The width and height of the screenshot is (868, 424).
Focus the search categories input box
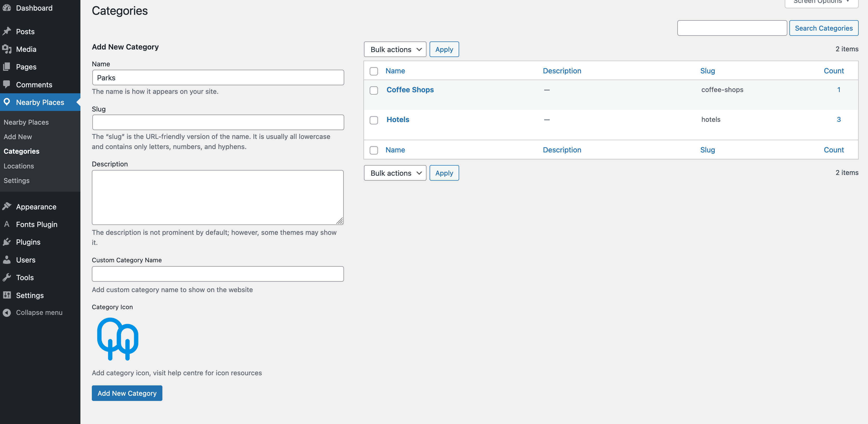pos(732,28)
